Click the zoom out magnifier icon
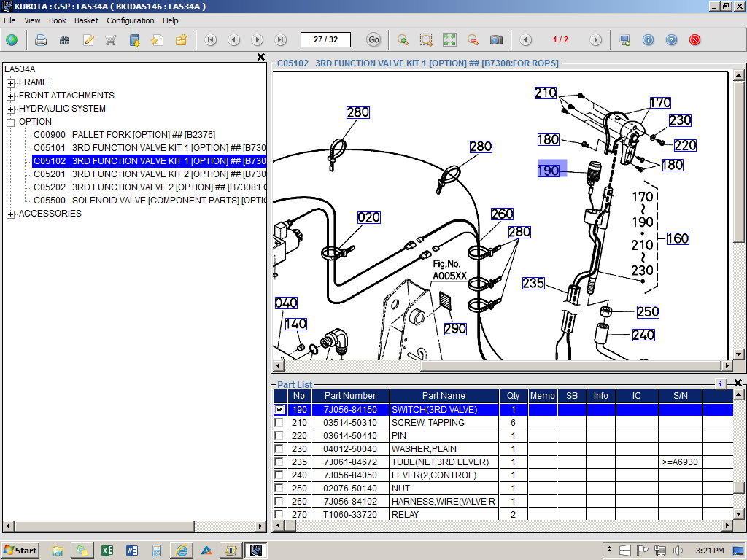747x560 pixels. click(473, 40)
